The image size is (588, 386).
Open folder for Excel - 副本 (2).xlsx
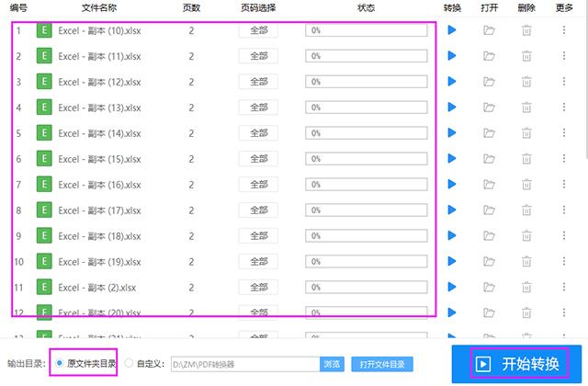489,287
